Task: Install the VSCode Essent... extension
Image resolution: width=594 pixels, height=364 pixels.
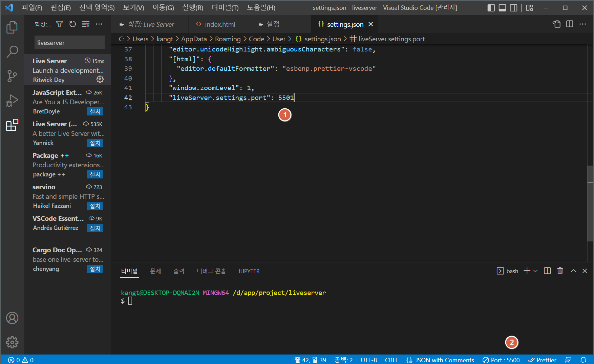Action: [95, 228]
